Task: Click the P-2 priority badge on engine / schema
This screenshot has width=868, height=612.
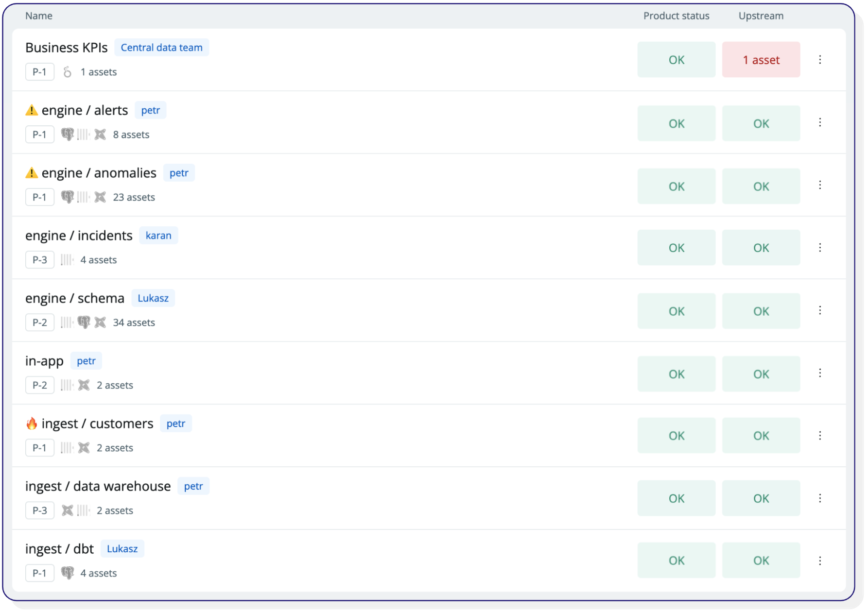Action: [x=40, y=323]
